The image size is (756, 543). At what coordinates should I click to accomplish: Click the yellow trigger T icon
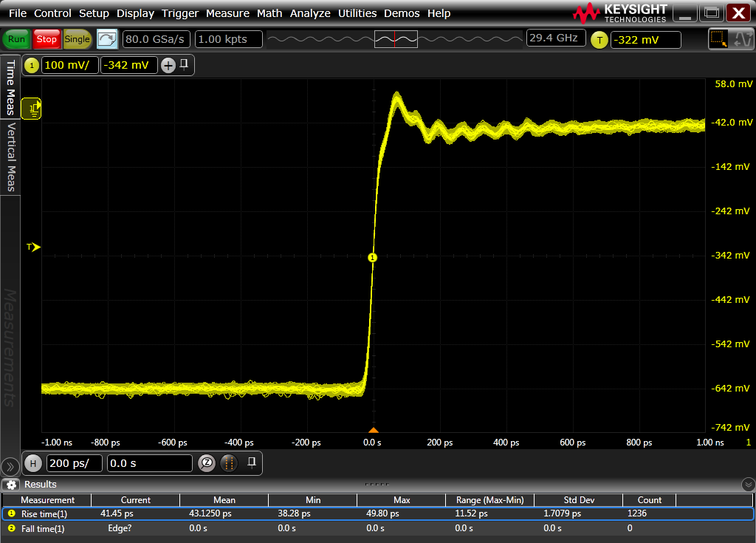(599, 40)
